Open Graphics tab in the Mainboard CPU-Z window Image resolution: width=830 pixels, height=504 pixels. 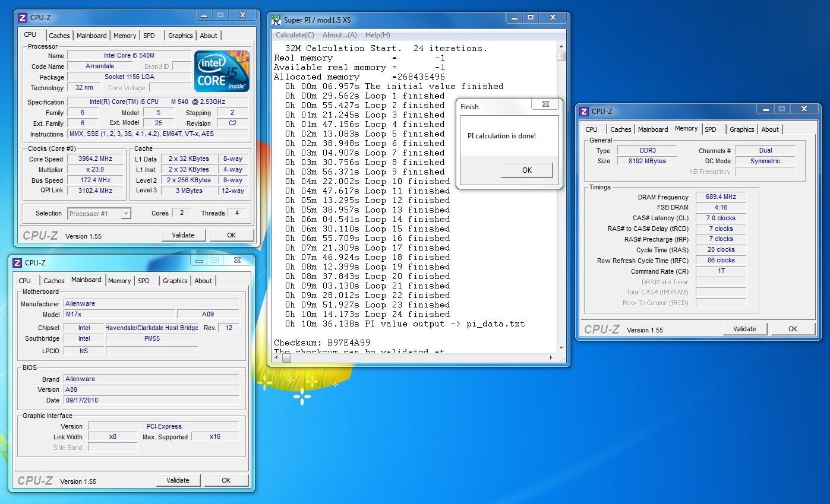click(x=175, y=281)
